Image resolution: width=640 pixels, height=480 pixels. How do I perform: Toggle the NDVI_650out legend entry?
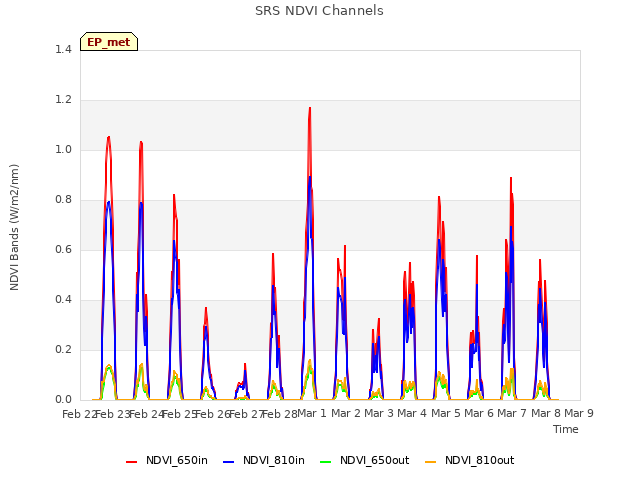364,460
